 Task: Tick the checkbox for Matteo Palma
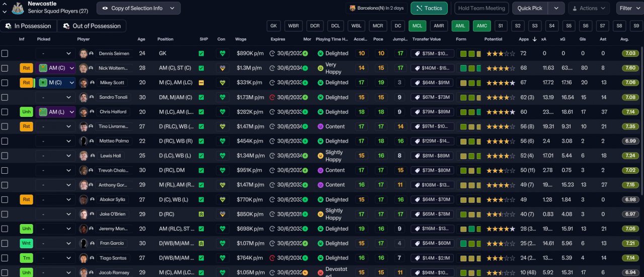[5, 141]
